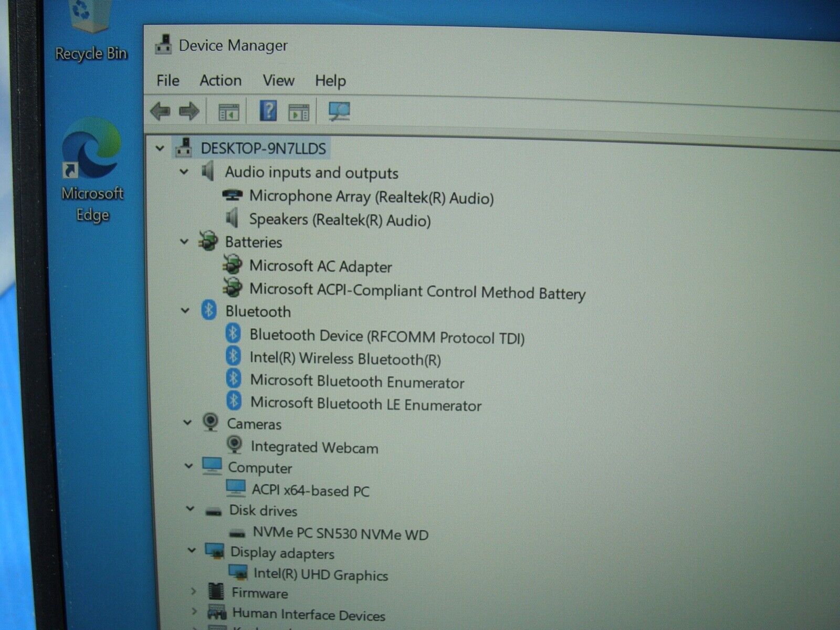Image resolution: width=840 pixels, height=630 pixels.
Task: Select the DESKTOP-9N7LLDS root label
Action: tap(264, 149)
